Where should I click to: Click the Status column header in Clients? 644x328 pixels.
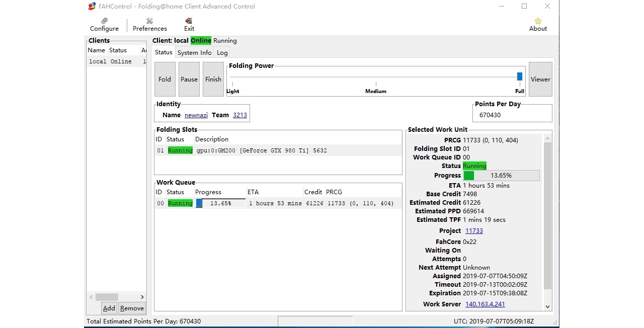(124, 50)
